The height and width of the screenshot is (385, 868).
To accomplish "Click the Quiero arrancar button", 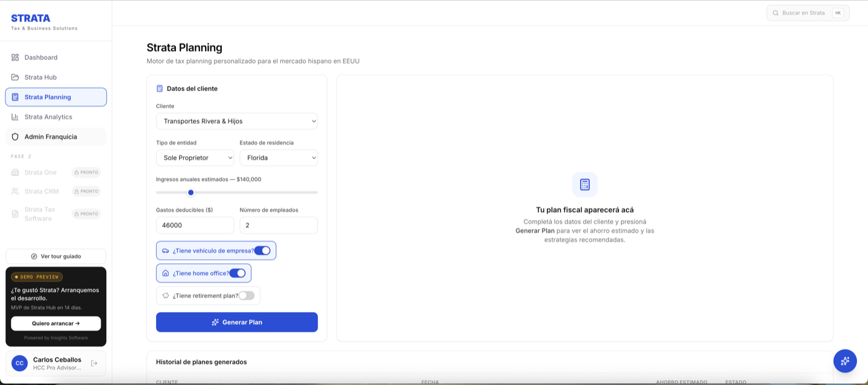I will (x=56, y=324).
